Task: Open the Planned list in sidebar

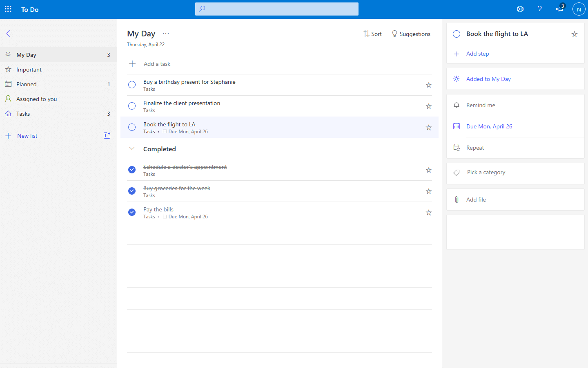Action: point(58,84)
